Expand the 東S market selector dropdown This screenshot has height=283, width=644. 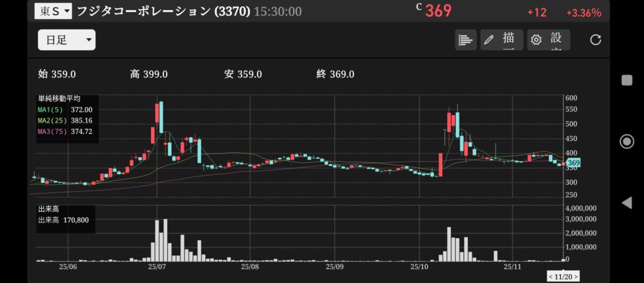tap(53, 11)
